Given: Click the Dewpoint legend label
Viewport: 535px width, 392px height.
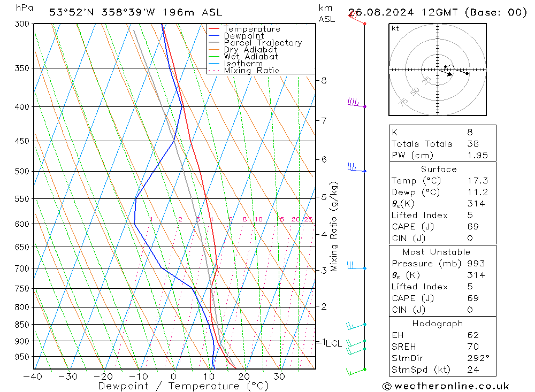Looking at the screenshot, I should point(244,36).
